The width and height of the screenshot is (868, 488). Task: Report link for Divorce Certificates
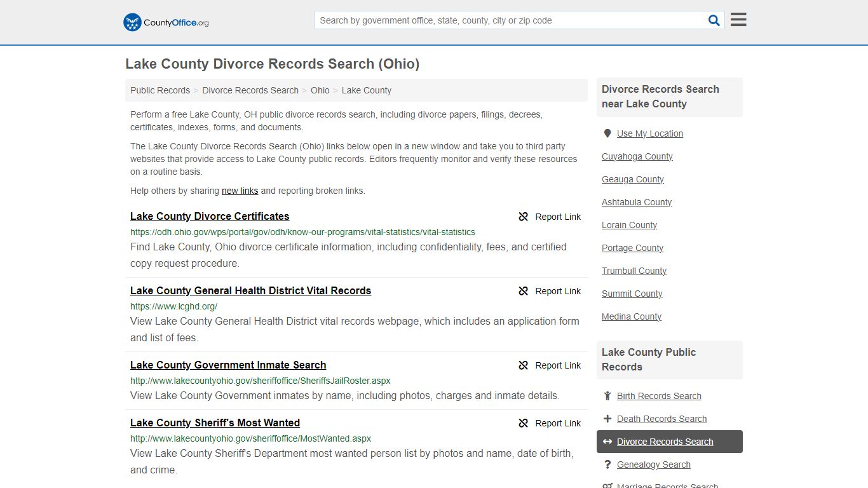pyautogui.click(x=558, y=217)
